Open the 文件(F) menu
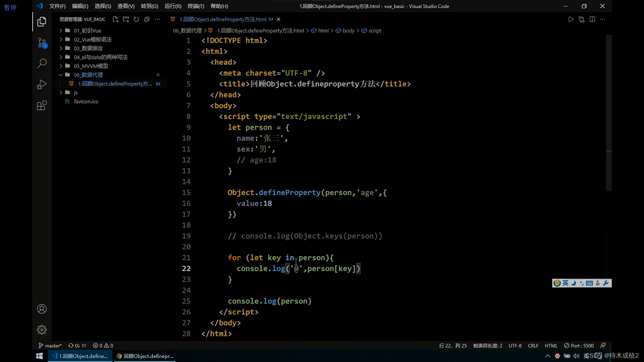644x362 pixels. [57, 6]
